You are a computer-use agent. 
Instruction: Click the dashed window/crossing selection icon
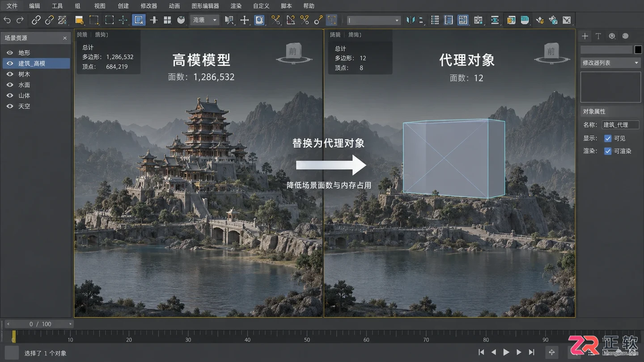coord(109,20)
